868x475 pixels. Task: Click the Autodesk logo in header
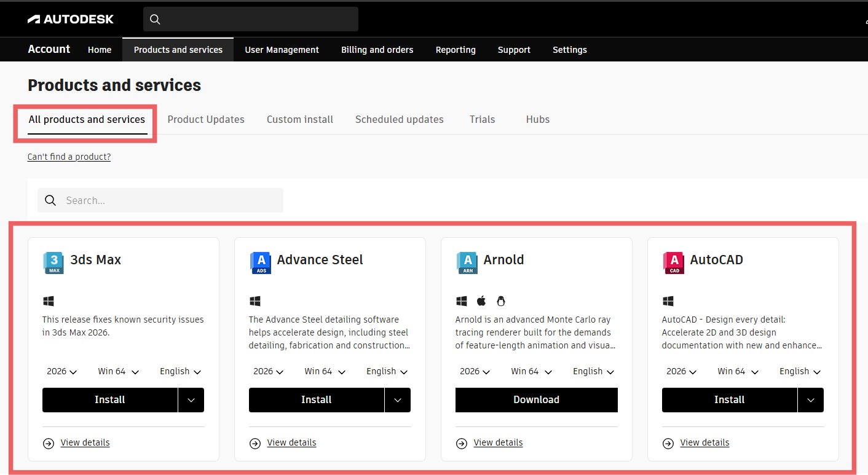pos(71,19)
